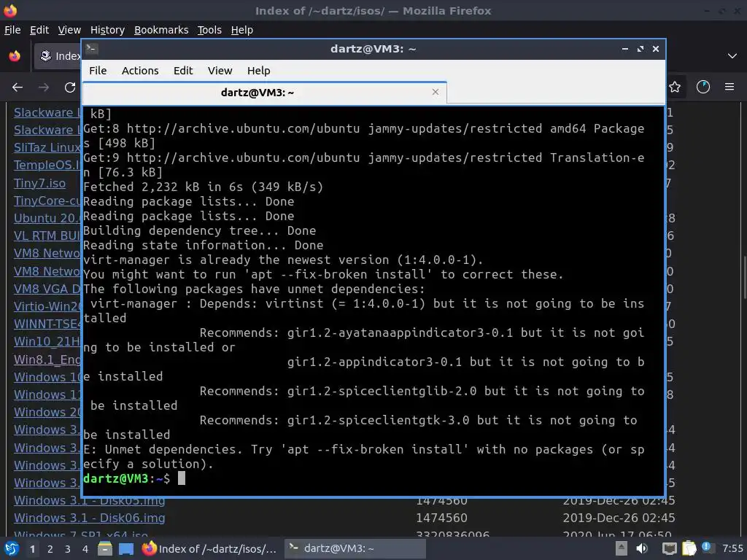Open the Tiny7.iso link
The width and height of the screenshot is (747, 560).
(x=40, y=183)
